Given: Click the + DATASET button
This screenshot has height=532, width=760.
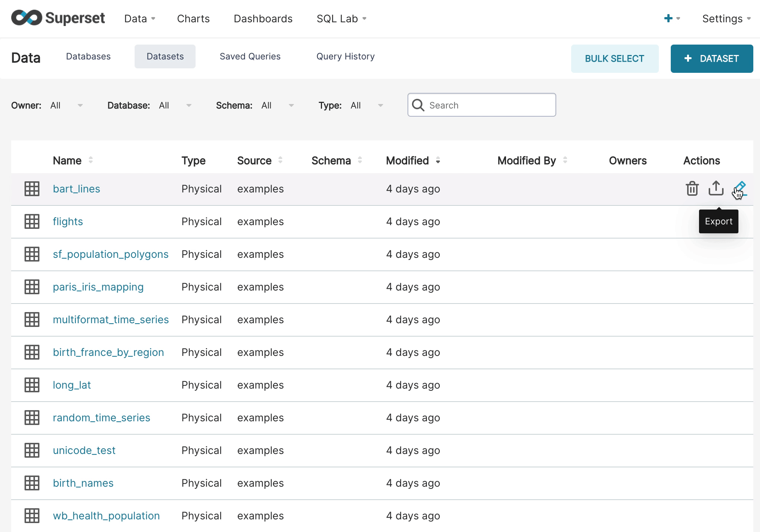Looking at the screenshot, I should [712, 59].
